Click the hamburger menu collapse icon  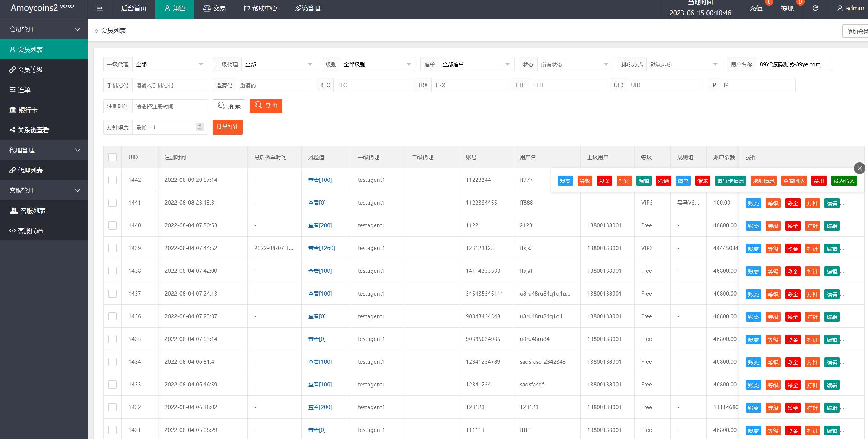tap(100, 8)
